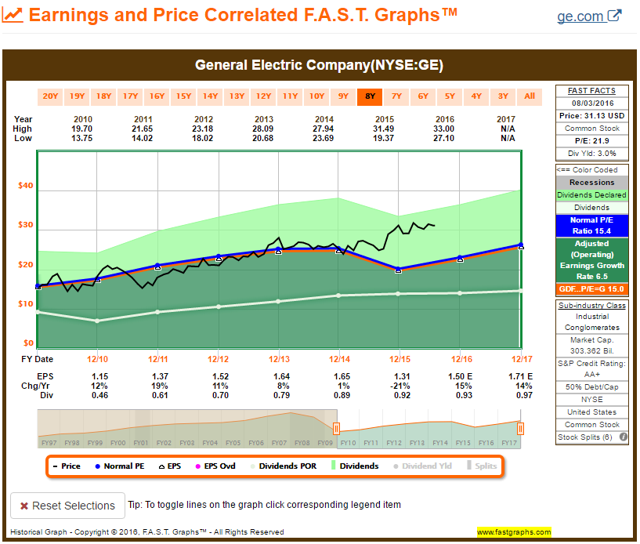
Task: Click the Price: 31.13 USD value
Action: tap(592, 116)
